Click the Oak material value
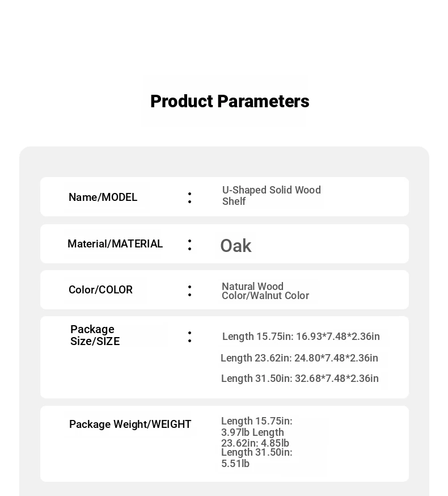Image resolution: width=448 pixels, height=496 pixels. click(236, 246)
